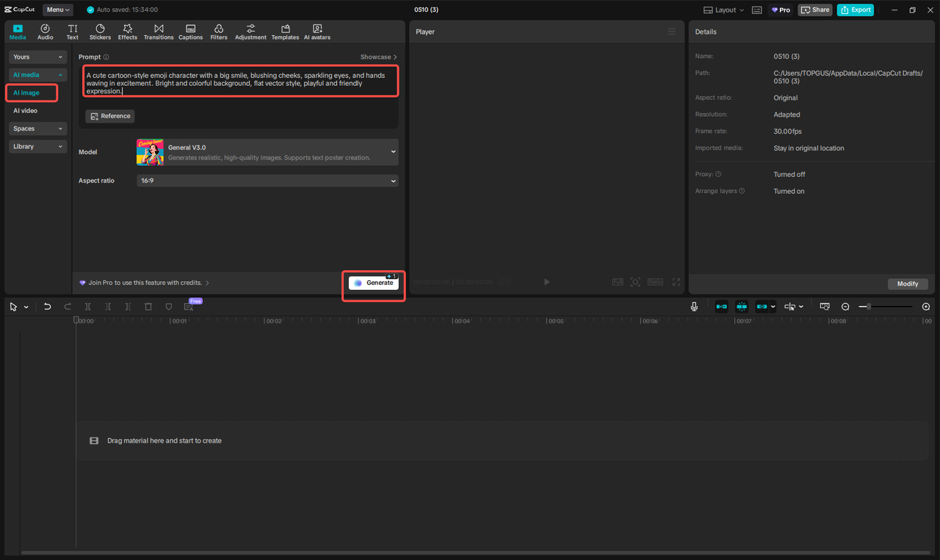Click the Arrange layers info icon
Screen dimensions: 940x560
(742, 192)
